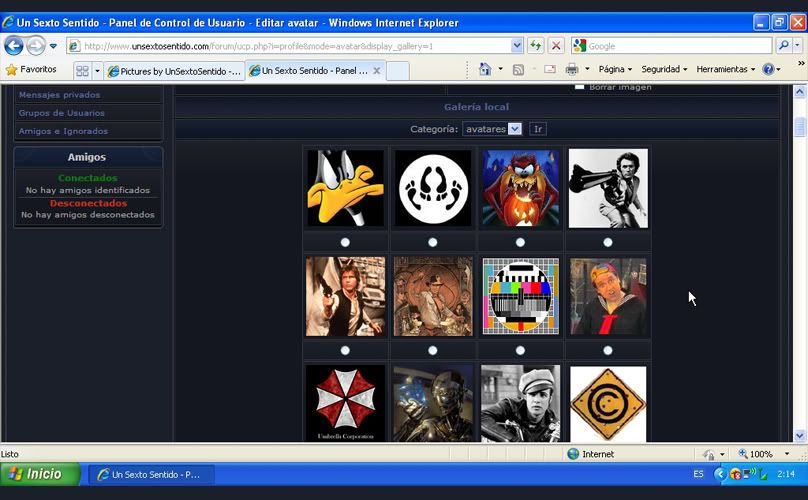Viewport: 808px width, 500px height.
Task: Open the Inicio start button
Action: coord(40,474)
